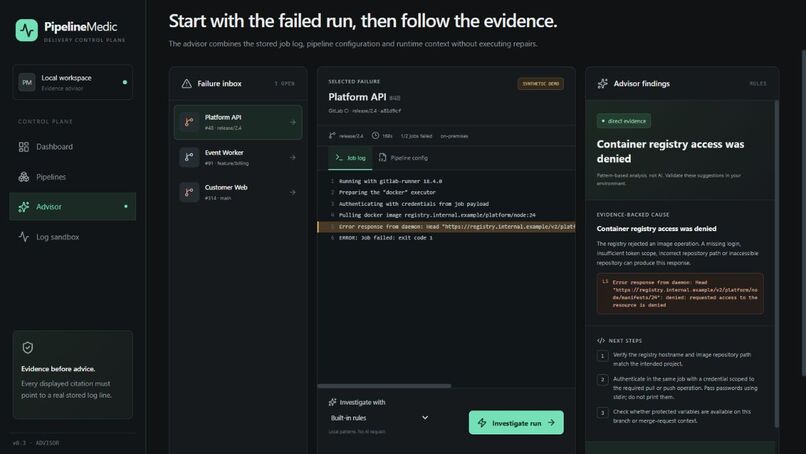
Task: Click the Advisor findings sparkle icon
Action: (602, 83)
